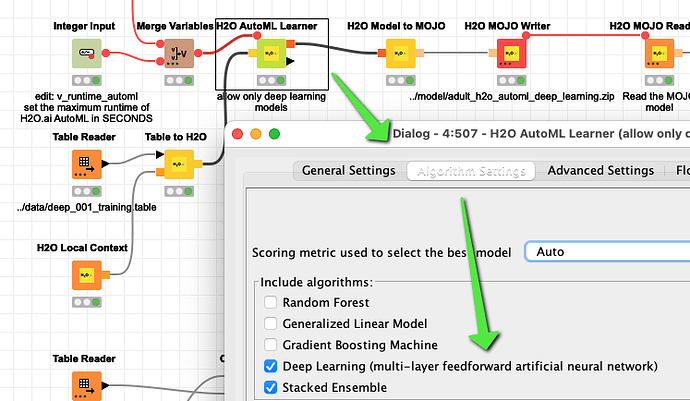Click status lights under H2O MOJO Reader
The height and width of the screenshot is (401, 690).
pyautogui.click(x=659, y=81)
